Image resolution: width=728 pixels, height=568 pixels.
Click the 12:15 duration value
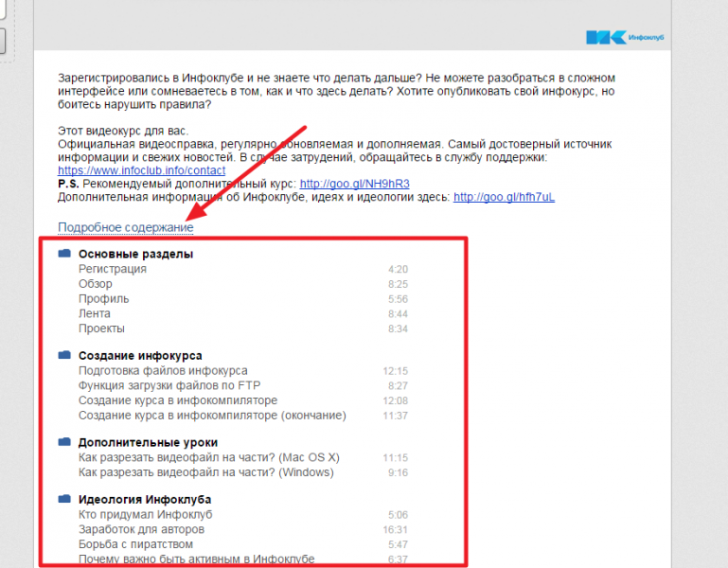click(395, 371)
